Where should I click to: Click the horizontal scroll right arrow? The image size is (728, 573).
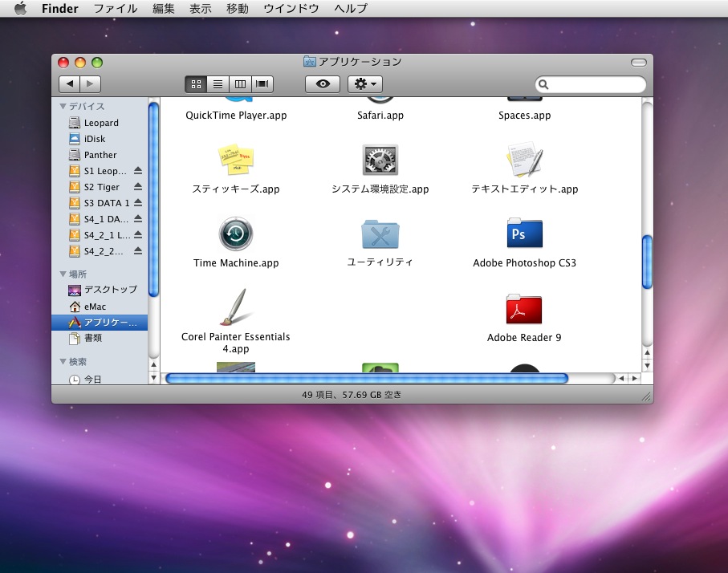634,379
